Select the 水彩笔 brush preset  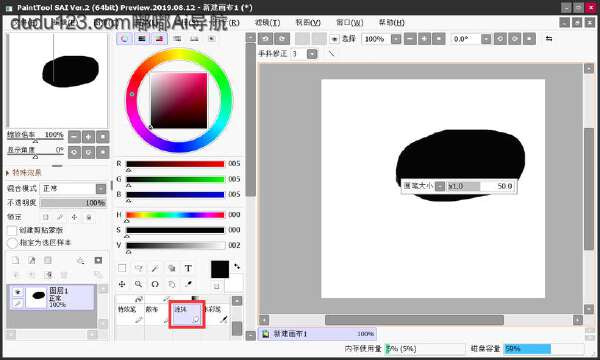click(216, 314)
